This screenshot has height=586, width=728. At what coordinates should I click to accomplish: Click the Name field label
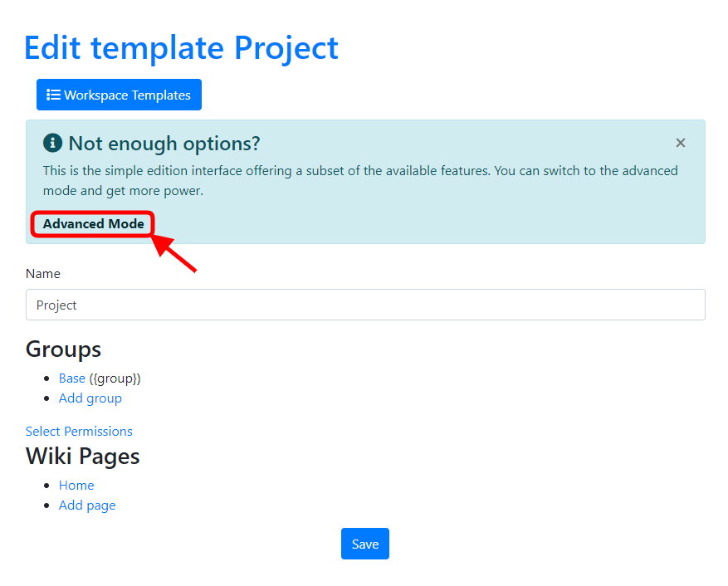pyautogui.click(x=43, y=274)
